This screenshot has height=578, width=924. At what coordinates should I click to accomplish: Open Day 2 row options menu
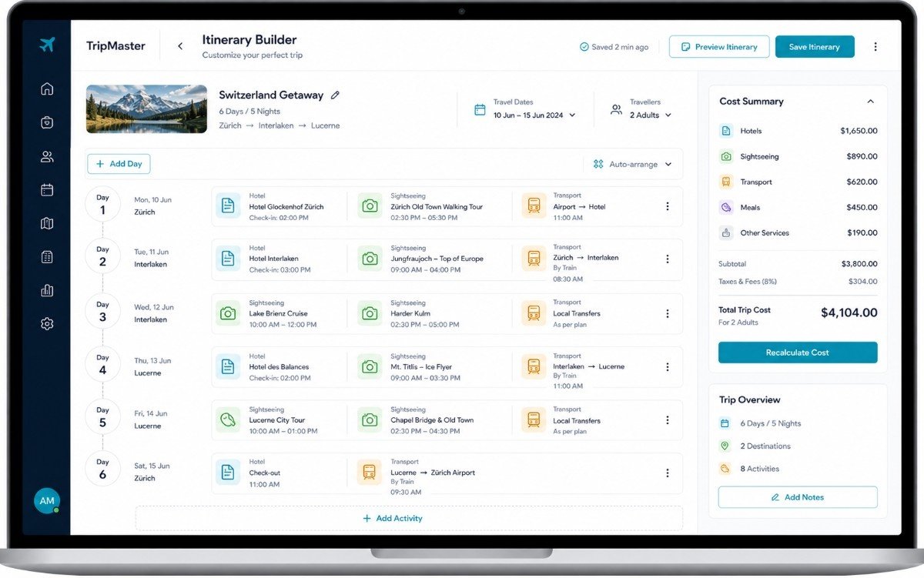(668, 259)
